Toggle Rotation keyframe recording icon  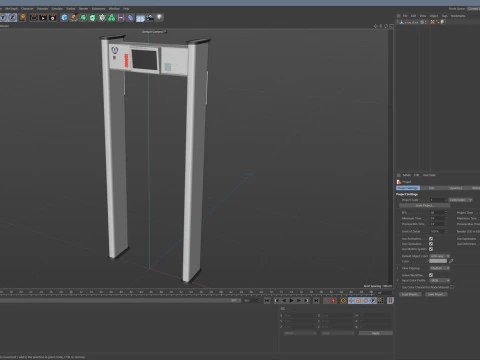(x=366, y=301)
